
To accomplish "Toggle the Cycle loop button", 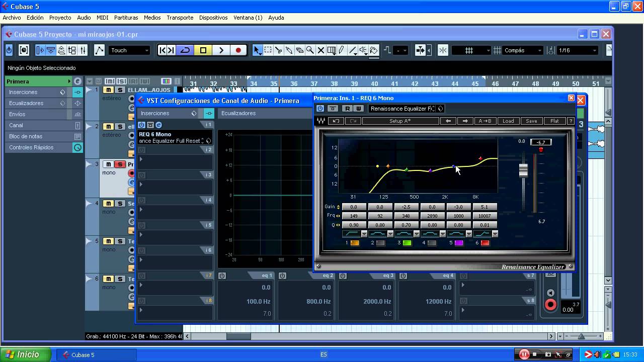I will click(185, 50).
